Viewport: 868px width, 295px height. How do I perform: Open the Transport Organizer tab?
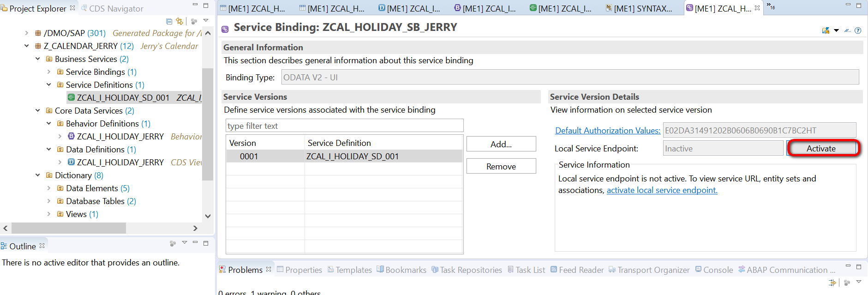coord(649,270)
